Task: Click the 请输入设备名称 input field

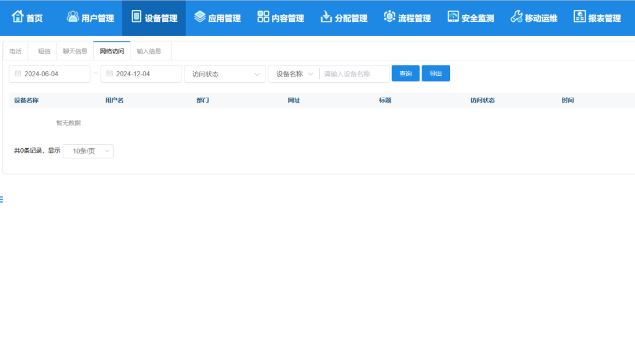Action: 355,74
